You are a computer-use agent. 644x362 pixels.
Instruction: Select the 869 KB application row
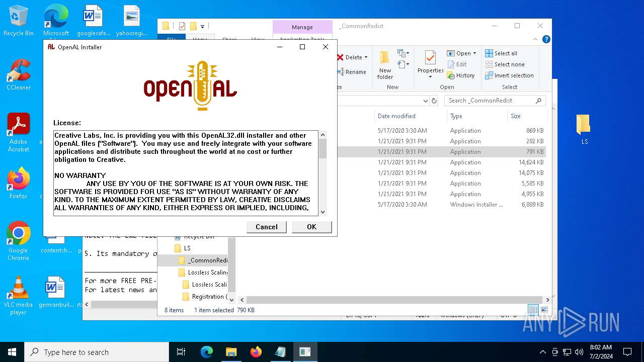[x=442, y=131]
